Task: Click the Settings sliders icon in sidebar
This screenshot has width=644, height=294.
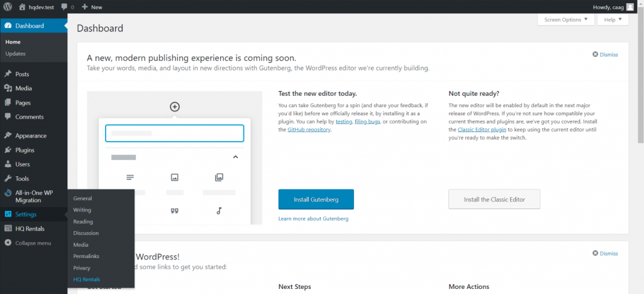Action: coord(8,214)
